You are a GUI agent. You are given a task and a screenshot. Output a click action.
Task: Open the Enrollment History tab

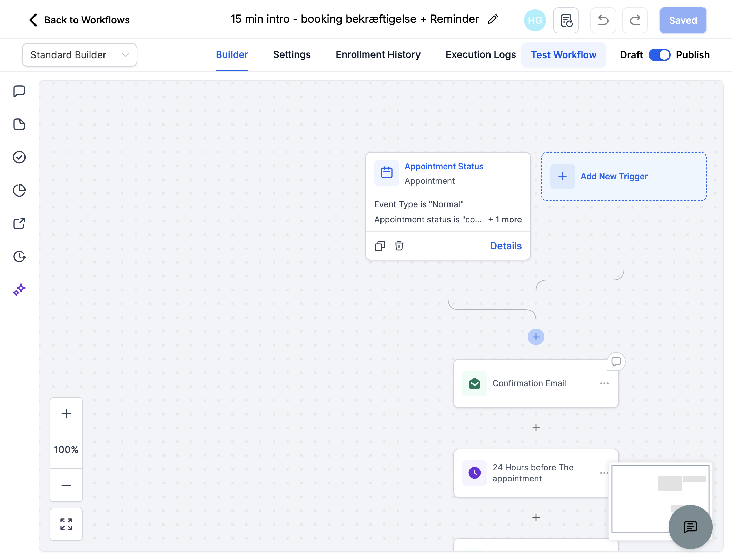378,55
